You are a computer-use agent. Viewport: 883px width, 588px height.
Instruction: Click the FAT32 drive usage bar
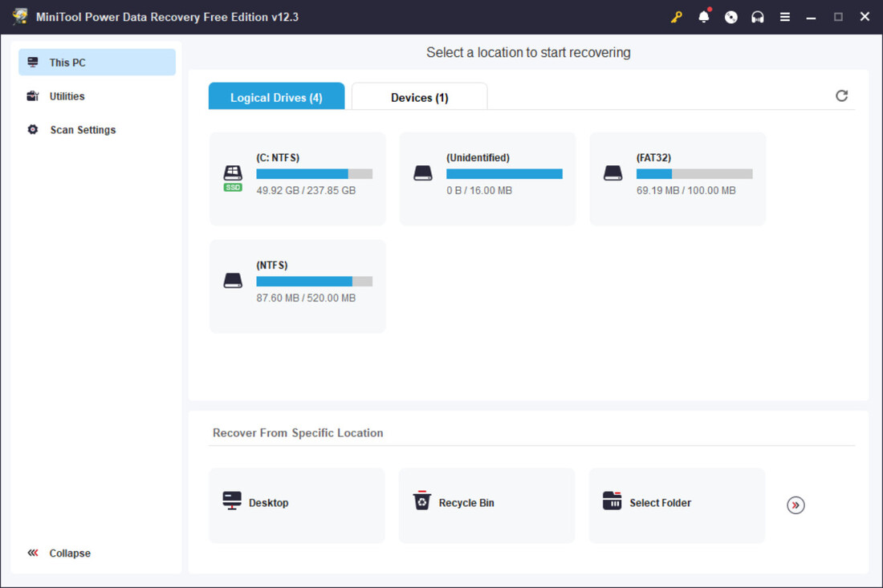coord(694,174)
